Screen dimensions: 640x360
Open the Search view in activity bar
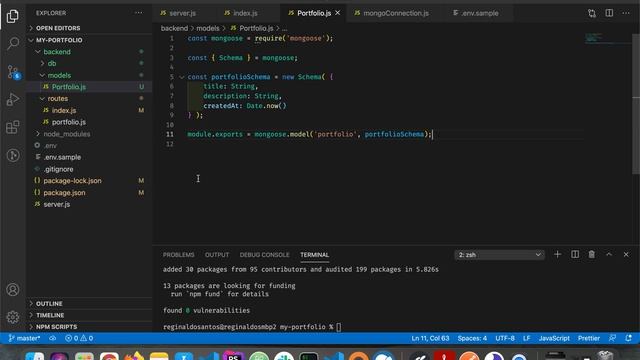click(13, 43)
